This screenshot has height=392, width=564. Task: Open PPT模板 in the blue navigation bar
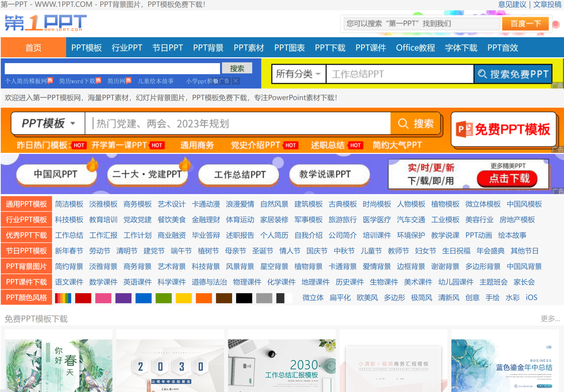(x=86, y=48)
